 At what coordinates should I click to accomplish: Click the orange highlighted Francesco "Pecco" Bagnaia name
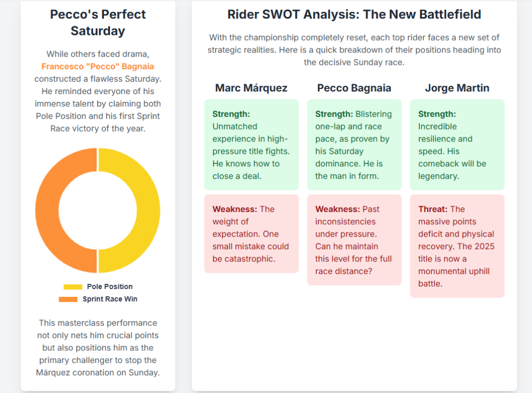tap(98, 67)
